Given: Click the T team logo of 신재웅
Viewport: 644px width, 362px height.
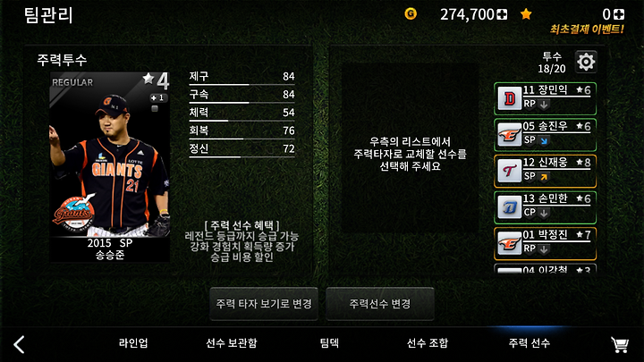Looking at the screenshot, I should tap(510, 171).
